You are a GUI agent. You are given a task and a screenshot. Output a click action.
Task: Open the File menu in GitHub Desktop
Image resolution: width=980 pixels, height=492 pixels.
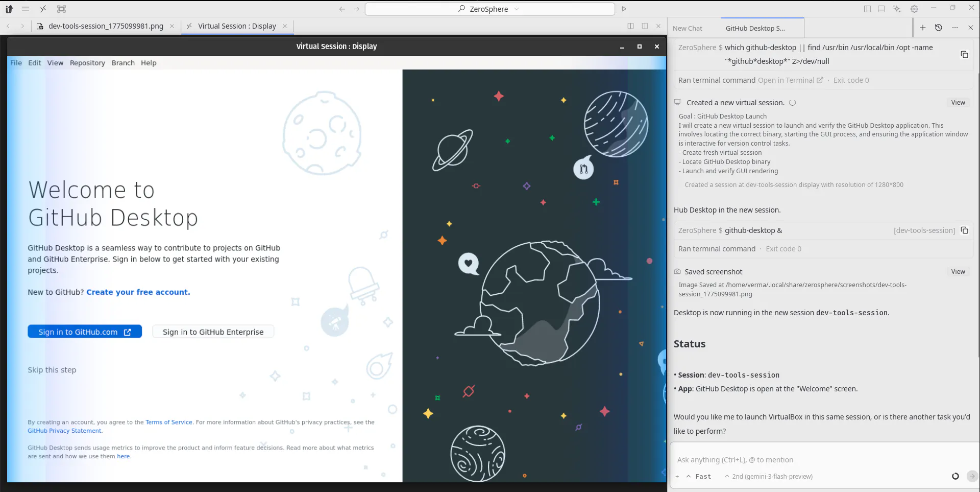[16, 63]
